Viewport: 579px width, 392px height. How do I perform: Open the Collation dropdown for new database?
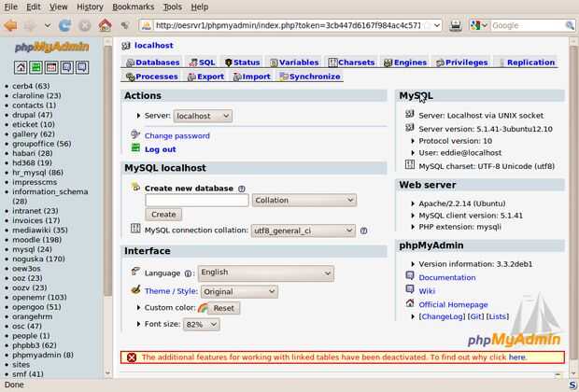point(304,200)
